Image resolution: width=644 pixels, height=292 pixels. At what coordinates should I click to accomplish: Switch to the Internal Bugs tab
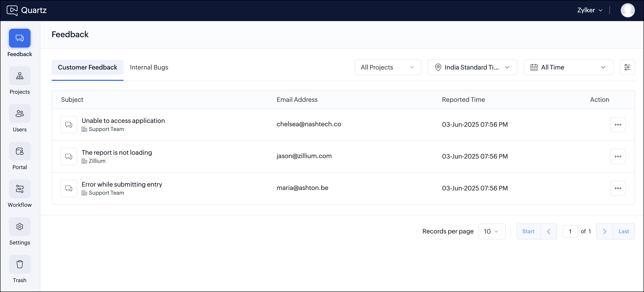click(149, 67)
